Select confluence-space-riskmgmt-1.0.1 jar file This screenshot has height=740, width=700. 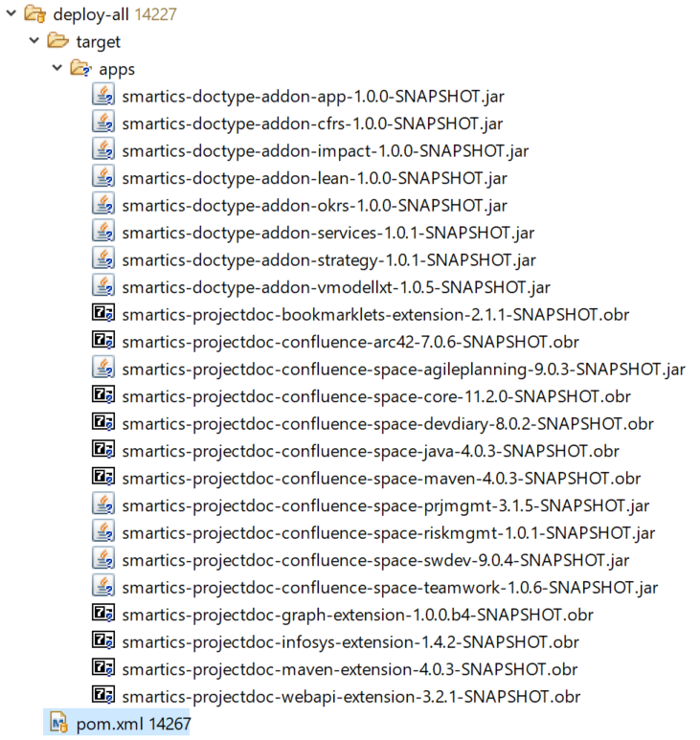pos(389,532)
